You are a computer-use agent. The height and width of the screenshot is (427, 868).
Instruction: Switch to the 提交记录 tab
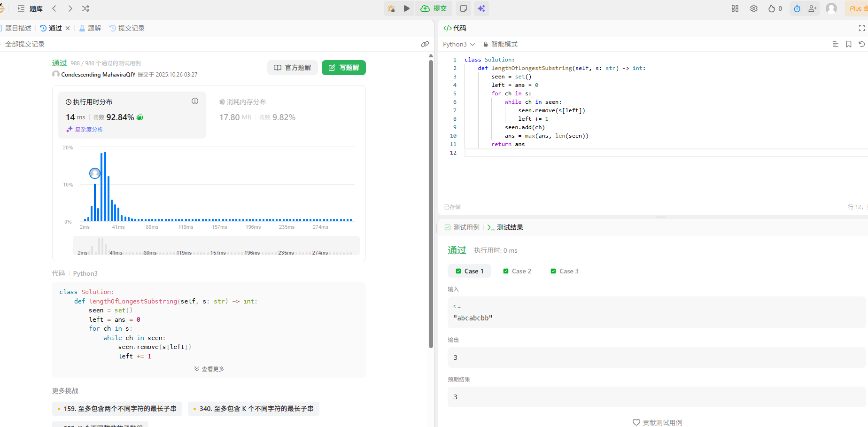pyautogui.click(x=127, y=28)
